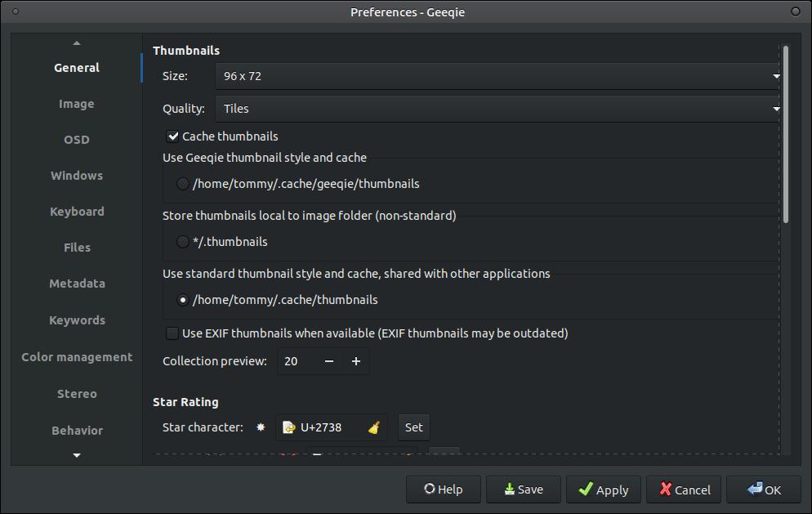The height and width of the screenshot is (514, 812).
Task: Click the "Collection preview:" label
Action: (x=215, y=361)
